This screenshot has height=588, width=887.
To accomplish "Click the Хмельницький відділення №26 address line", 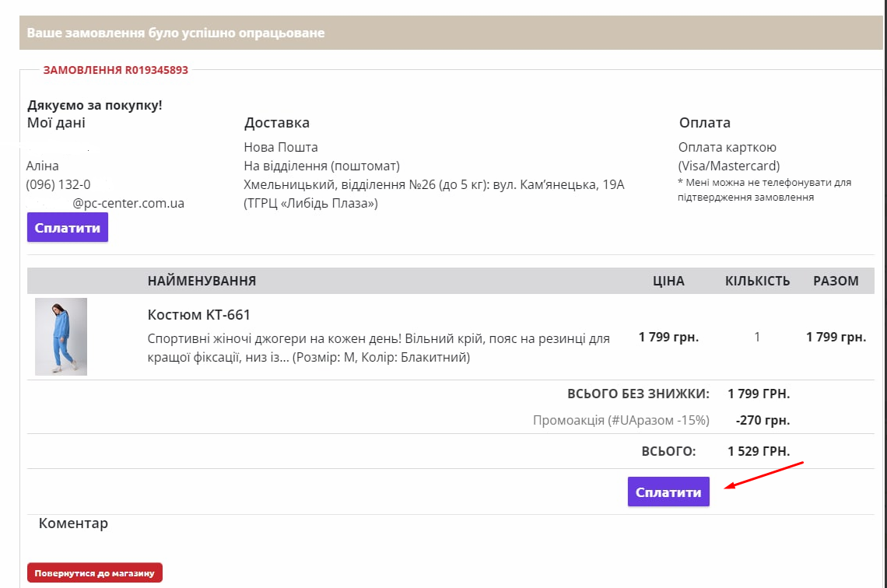I will coord(433,184).
